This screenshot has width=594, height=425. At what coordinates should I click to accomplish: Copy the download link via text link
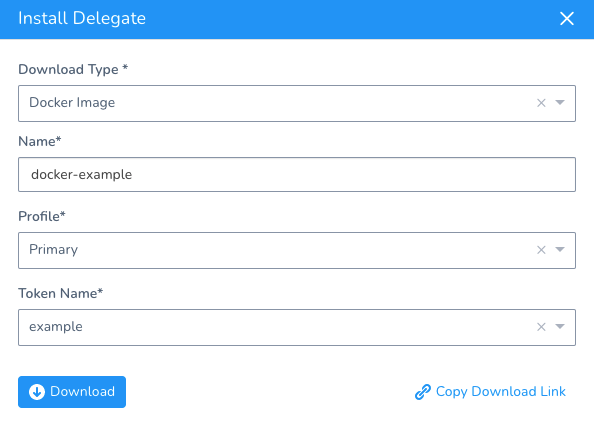tap(500, 391)
